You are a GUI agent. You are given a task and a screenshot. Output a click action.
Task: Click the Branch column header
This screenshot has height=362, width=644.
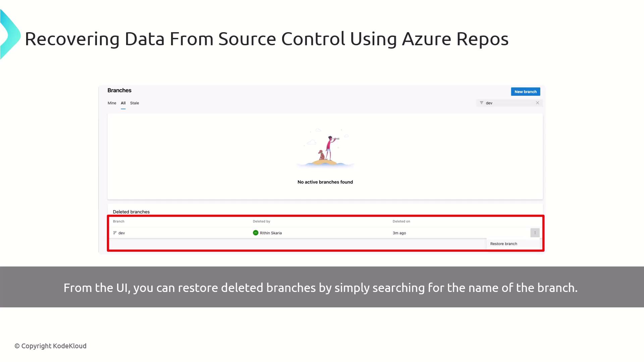(119, 222)
